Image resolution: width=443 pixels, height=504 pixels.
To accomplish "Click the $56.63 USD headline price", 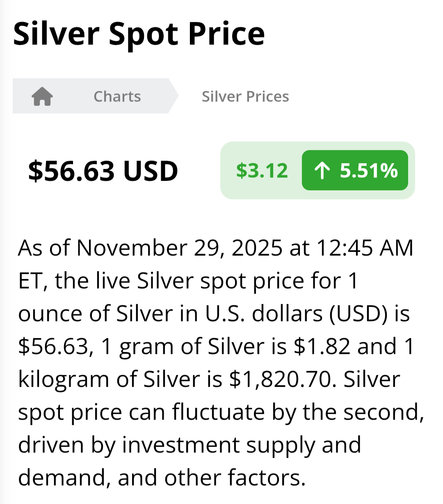I will [103, 171].
